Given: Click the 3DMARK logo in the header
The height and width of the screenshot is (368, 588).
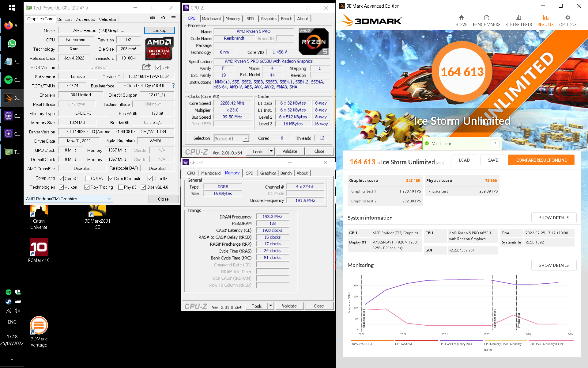Looking at the screenshot, I should pyautogui.click(x=371, y=20).
